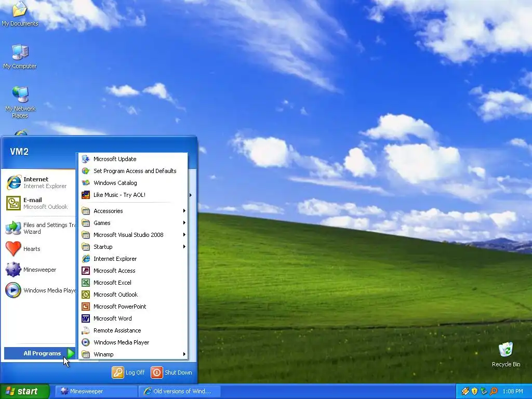
Task: Click the All Programs green arrow
Action: (71, 353)
